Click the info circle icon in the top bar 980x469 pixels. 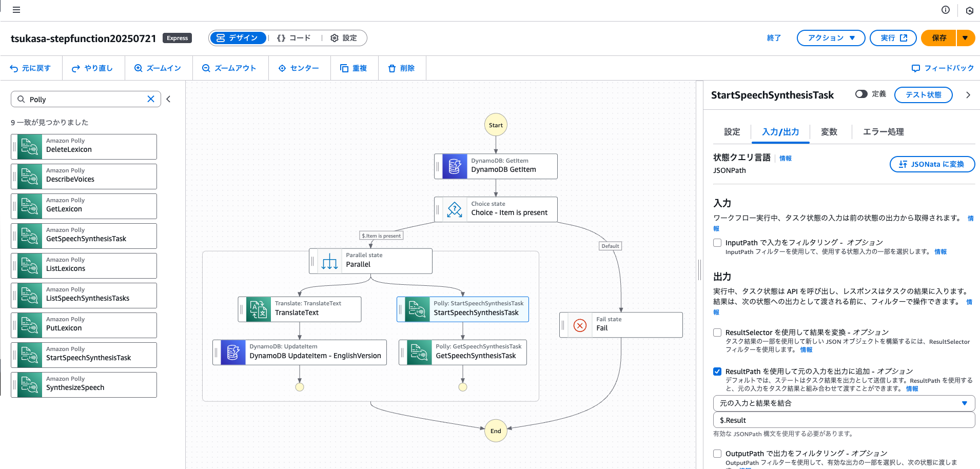[x=946, y=10]
